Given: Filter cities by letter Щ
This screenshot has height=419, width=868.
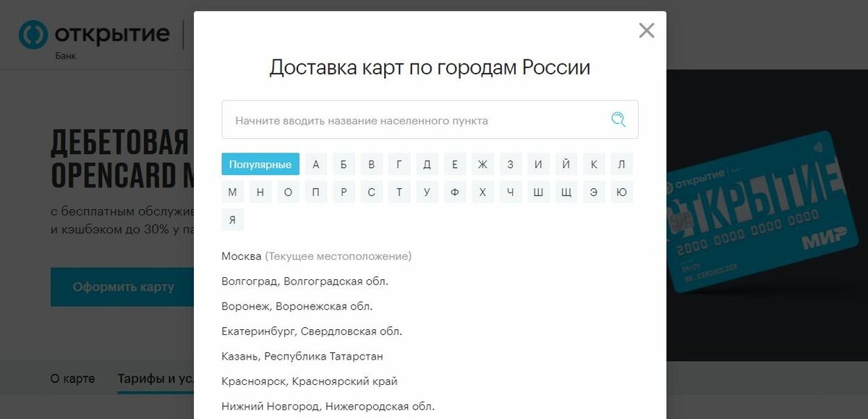Looking at the screenshot, I should tap(566, 192).
